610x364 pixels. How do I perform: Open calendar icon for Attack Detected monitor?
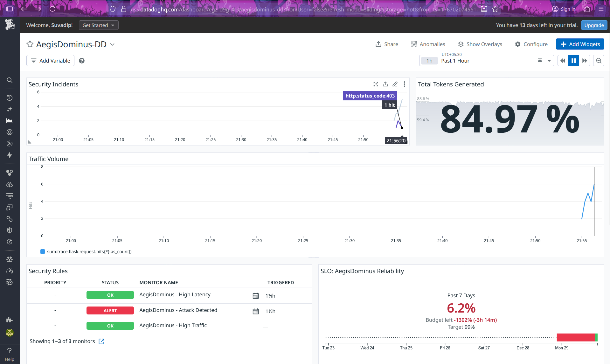coord(256,311)
